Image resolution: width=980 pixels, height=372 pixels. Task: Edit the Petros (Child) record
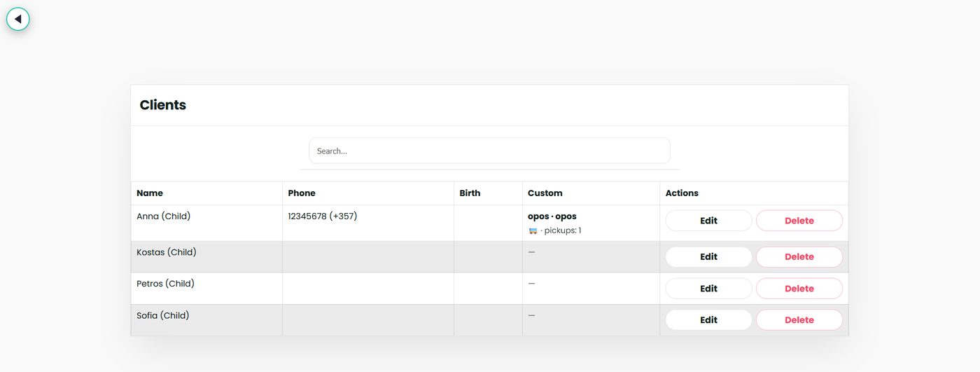[708, 289]
